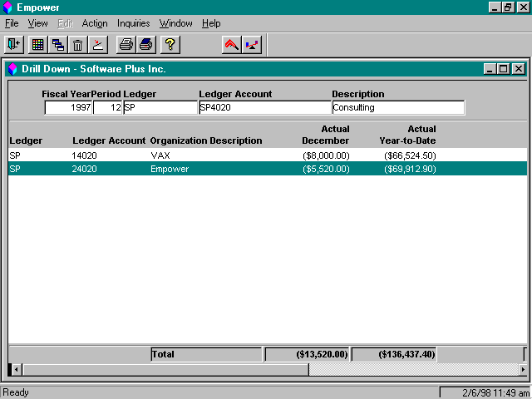
Task: Click the trash can delete icon
Action: pos(77,44)
